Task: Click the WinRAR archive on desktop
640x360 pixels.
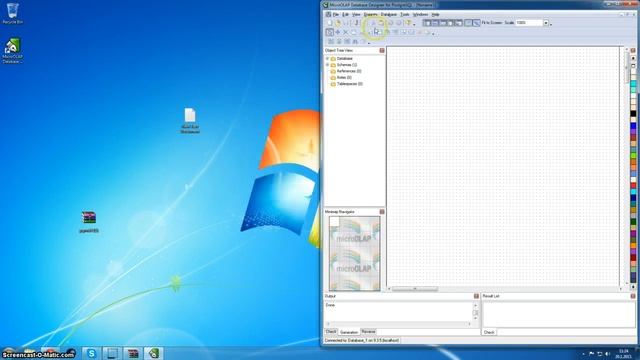Action: coord(89,222)
